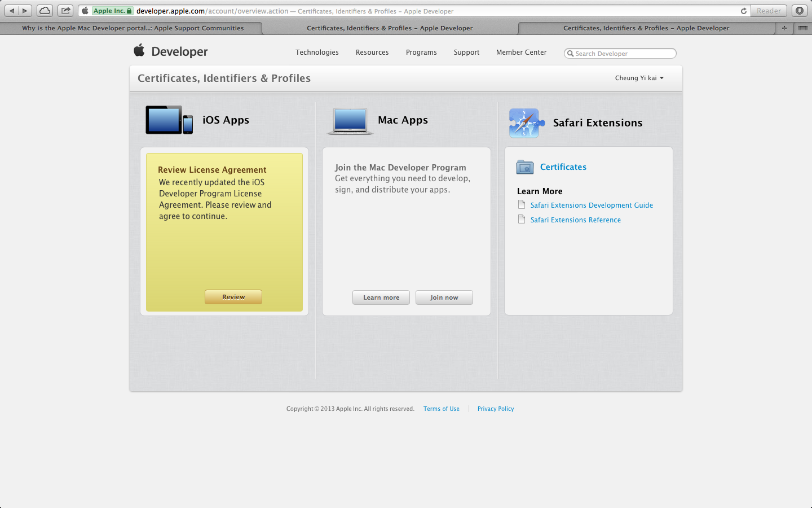Click the Reader button
Viewport: 812px width, 508px height.
click(769, 11)
